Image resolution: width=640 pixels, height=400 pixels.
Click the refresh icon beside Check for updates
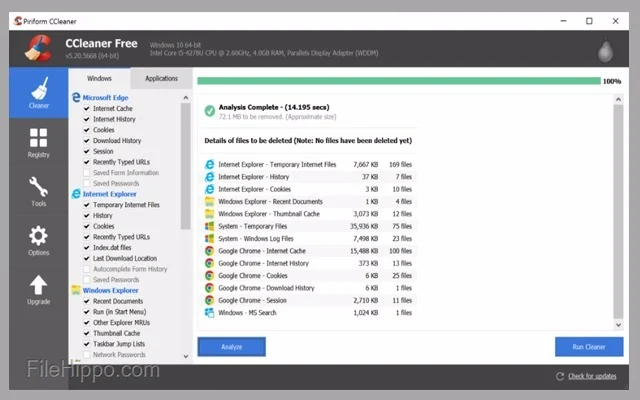(560, 376)
